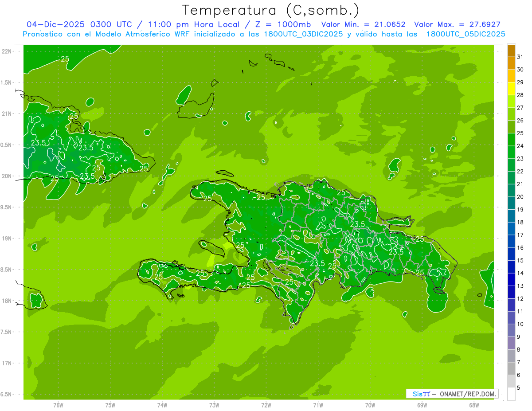
Task: Click the 'Temperatura (C,somb.)' chart title
Action: (x=270, y=10)
